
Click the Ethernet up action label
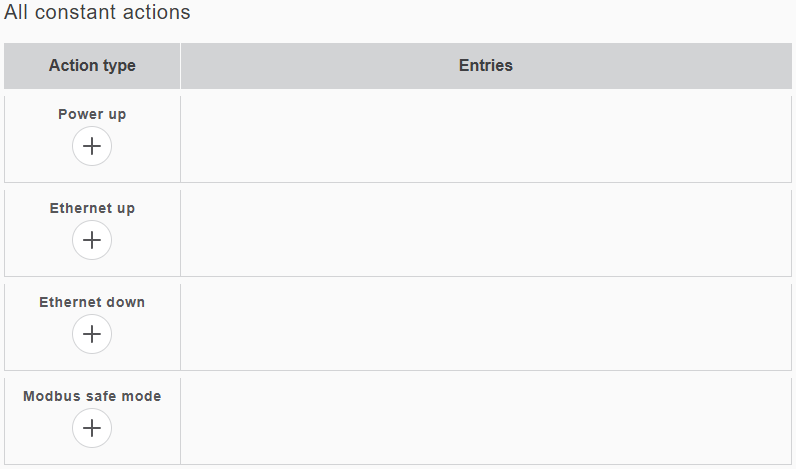pyautogui.click(x=92, y=208)
